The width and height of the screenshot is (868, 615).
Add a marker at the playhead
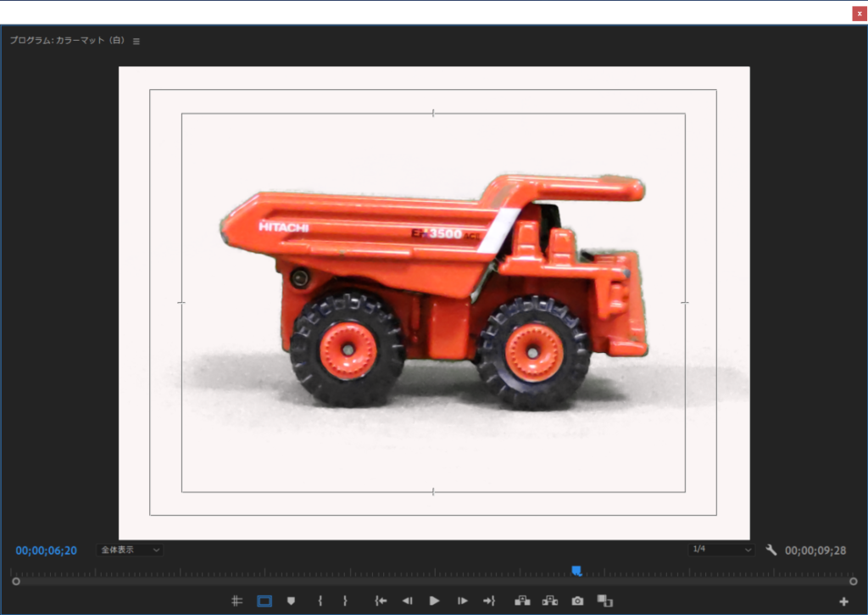click(292, 601)
